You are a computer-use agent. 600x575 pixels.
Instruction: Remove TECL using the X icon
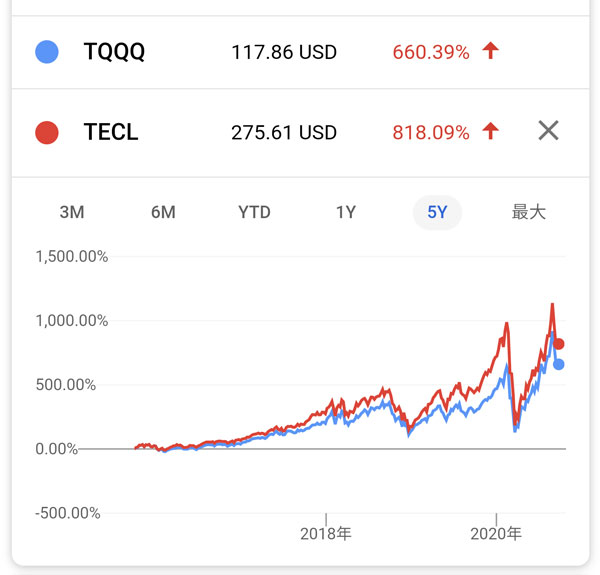pos(548,131)
